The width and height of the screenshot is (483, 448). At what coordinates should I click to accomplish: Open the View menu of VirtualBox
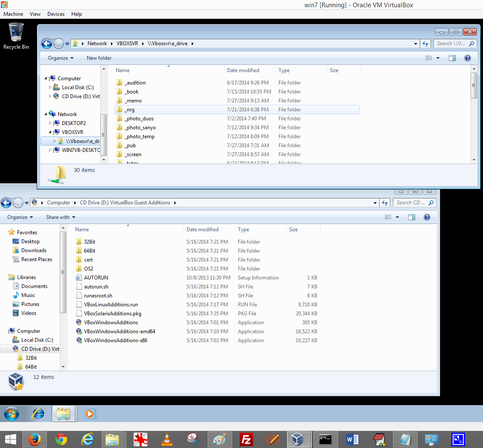tap(35, 14)
